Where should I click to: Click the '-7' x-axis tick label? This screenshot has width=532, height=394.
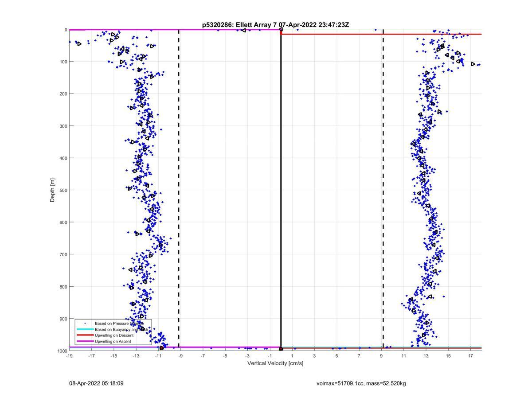pyautogui.click(x=203, y=355)
